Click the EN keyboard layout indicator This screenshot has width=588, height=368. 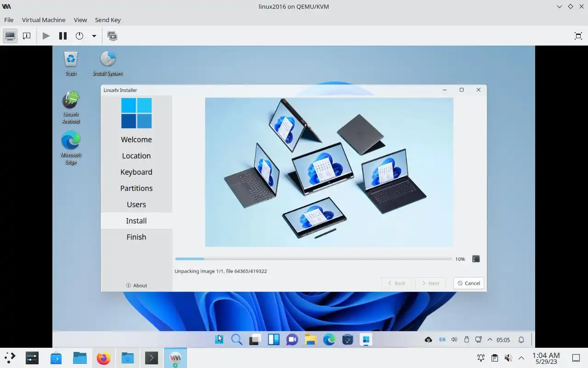tap(442, 340)
